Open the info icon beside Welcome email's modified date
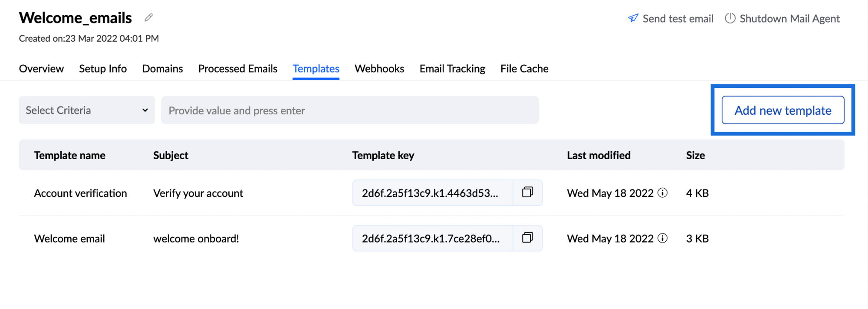Screen dimensions: 868x309 [662, 239]
